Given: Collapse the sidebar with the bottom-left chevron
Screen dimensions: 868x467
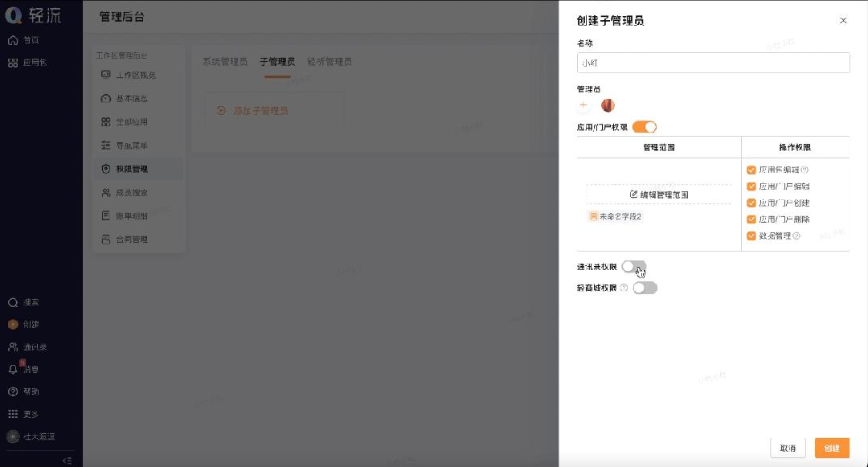Looking at the screenshot, I should coord(68,460).
